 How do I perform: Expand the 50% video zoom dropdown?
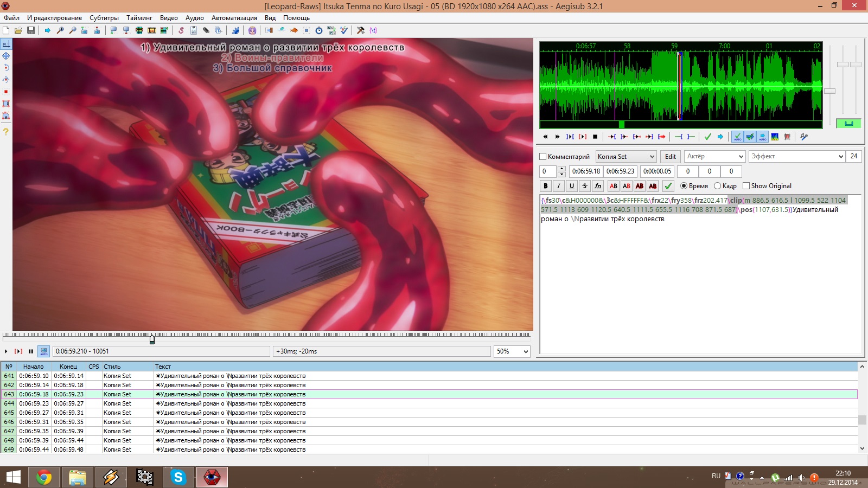click(525, 351)
